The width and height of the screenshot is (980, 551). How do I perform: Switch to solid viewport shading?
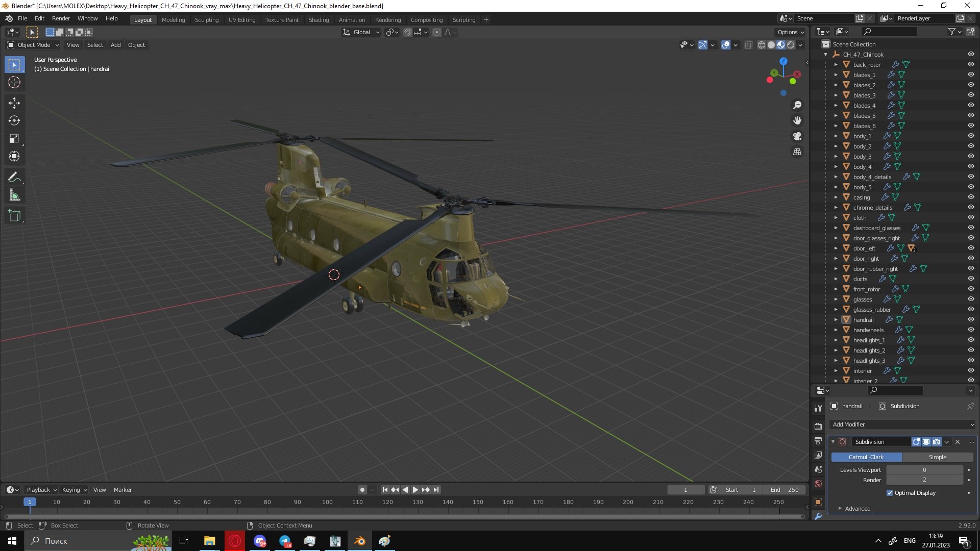pos(771,45)
